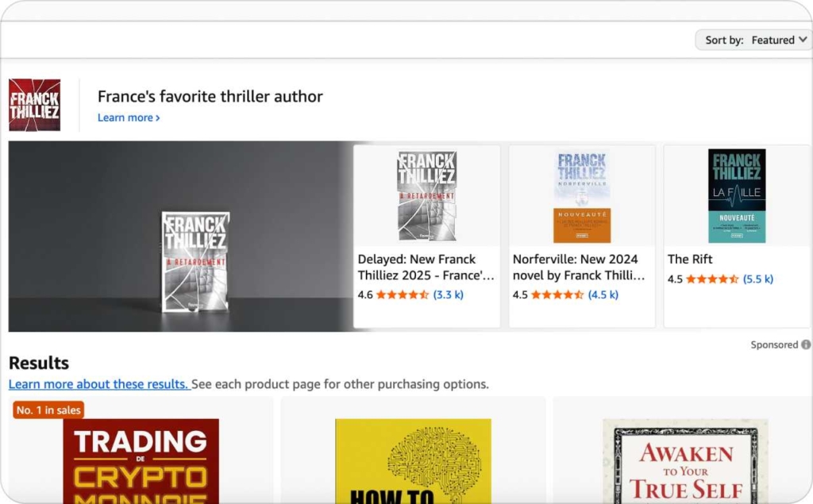813x504 pixels.
Task: Click the Franck Thilliez brand logo
Action: (x=34, y=105)
